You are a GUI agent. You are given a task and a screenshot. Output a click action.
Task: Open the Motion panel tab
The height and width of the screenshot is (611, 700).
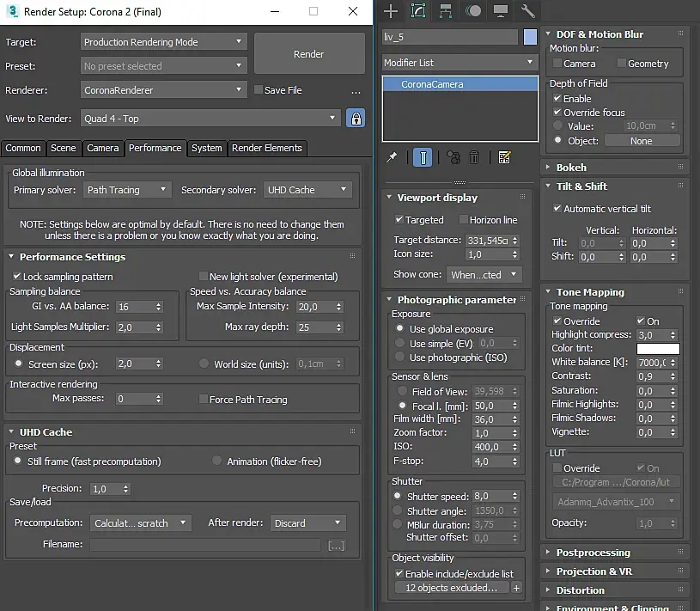click(473, 11)
